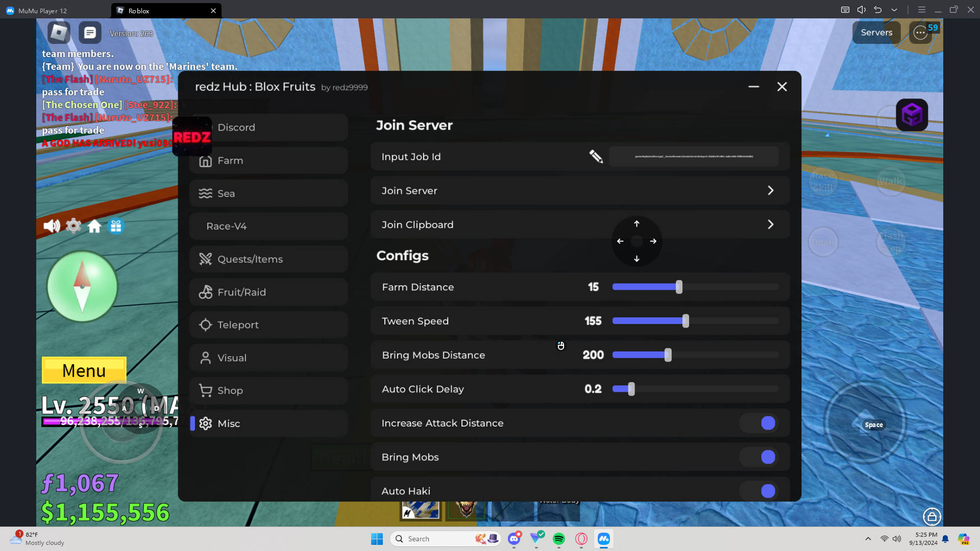Mute game sound with speaker icon

(x=52, y=226)
